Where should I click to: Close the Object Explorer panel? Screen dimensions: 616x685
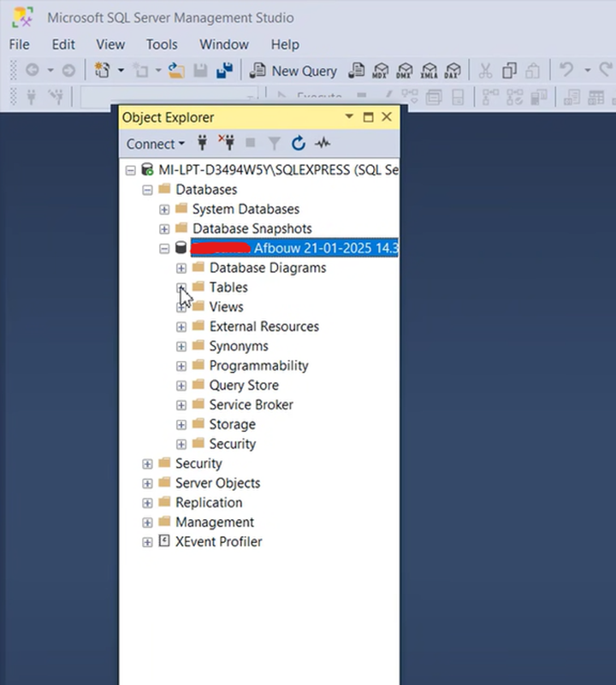(387, 116)
